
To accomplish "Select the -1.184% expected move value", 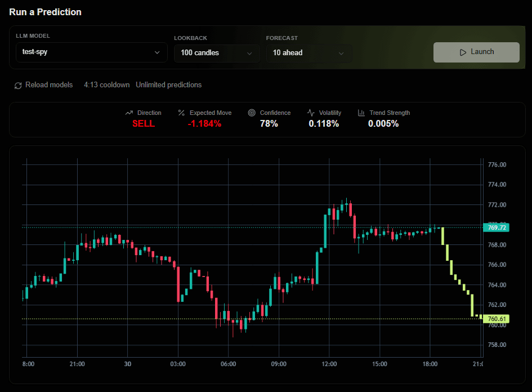I will [204, 123].
